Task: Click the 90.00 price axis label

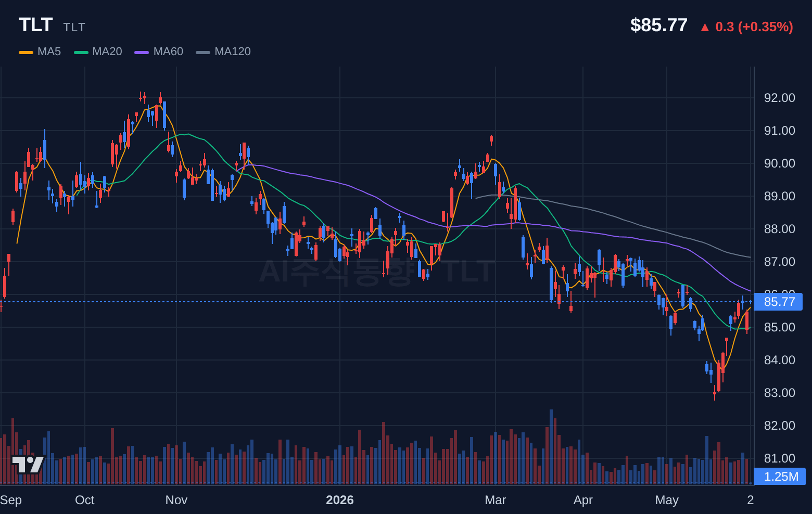Action: [779, 163]
